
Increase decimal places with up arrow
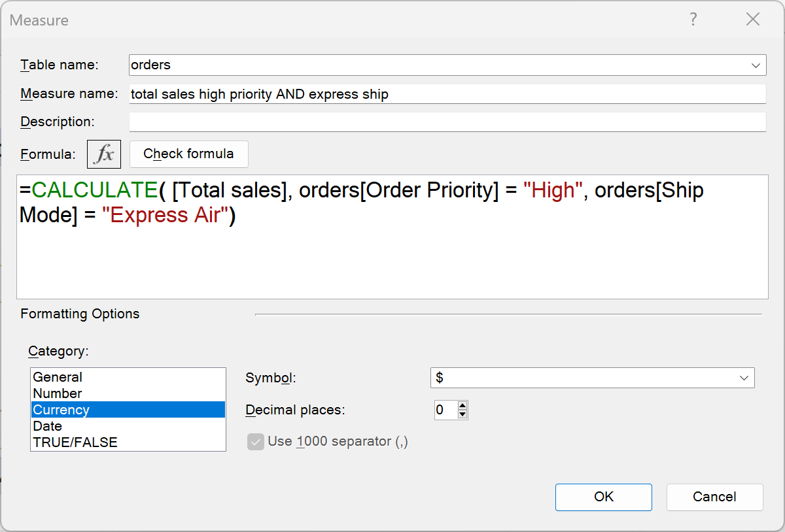(463, 406)
